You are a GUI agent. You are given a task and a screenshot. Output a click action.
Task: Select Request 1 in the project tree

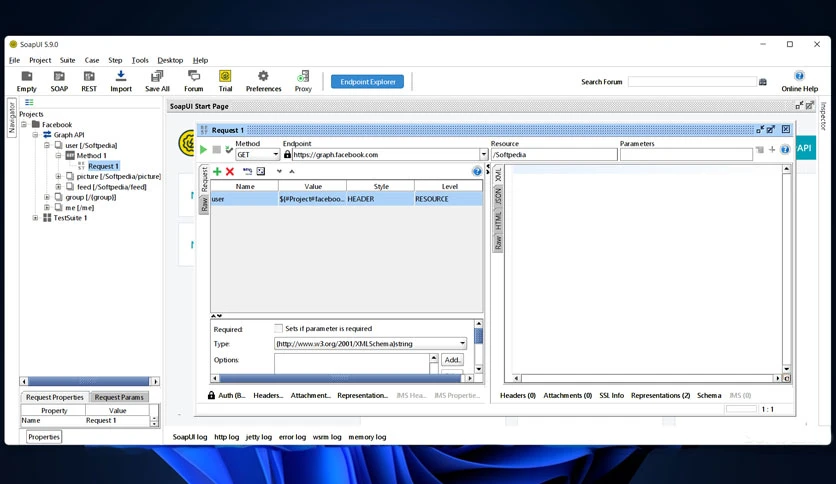(x=103, y=166)
